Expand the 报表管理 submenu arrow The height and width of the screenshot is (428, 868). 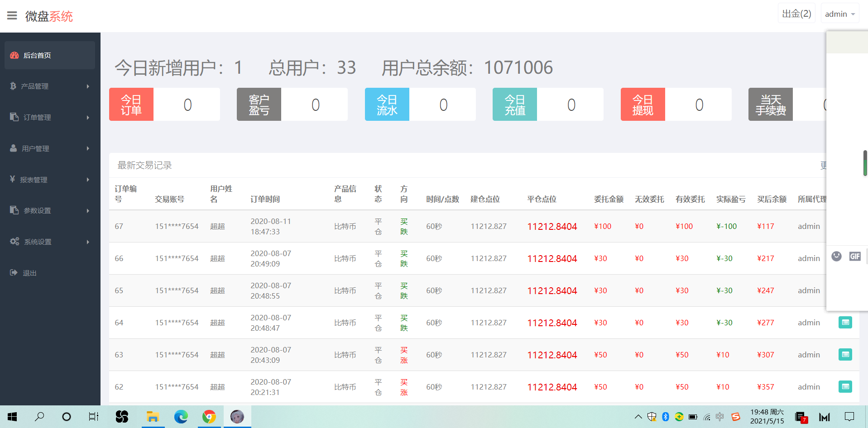[88, 180]
